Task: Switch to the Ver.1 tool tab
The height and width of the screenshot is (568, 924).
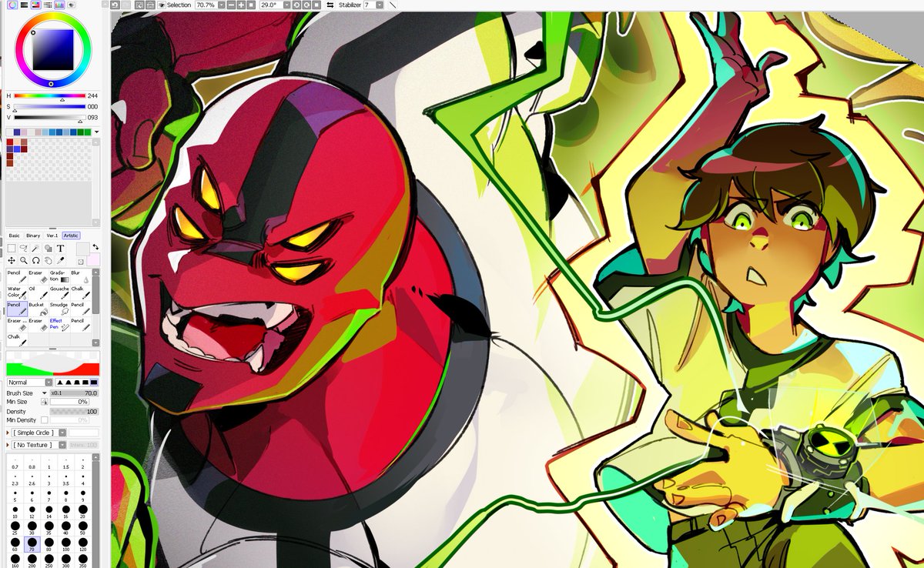Action: pyautogui.click(x=52, y=236)
